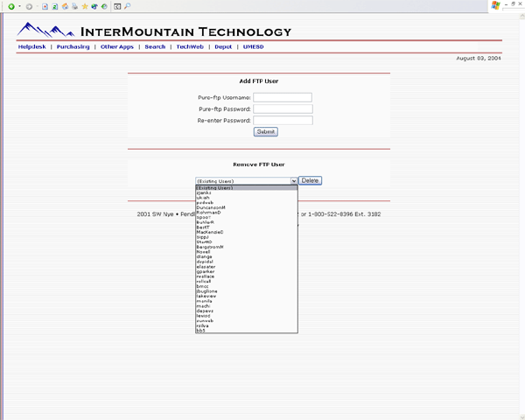This screenshot has width=525, height=420.
Task: Open the Other Apps nav link
Action: (117, 47)
